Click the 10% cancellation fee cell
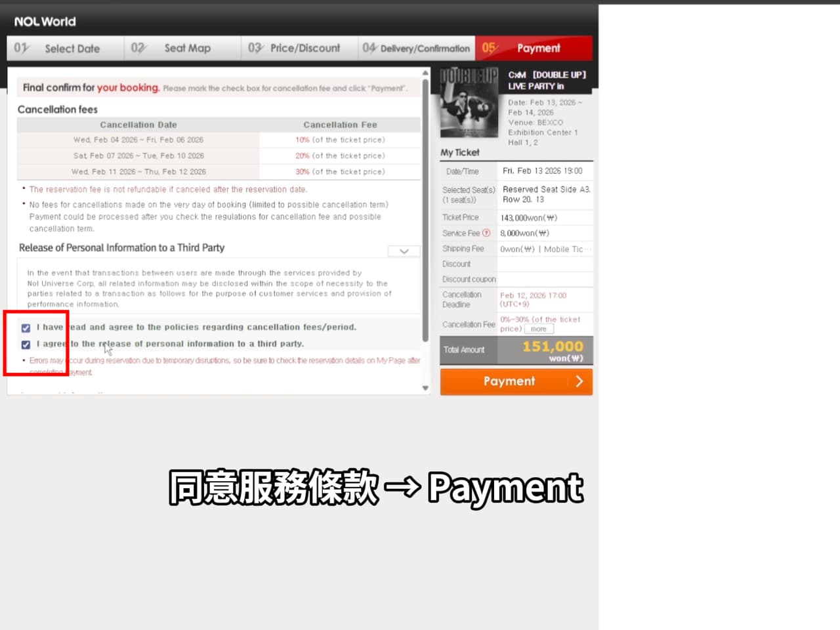The image size is (840, 630). [340, 140]
